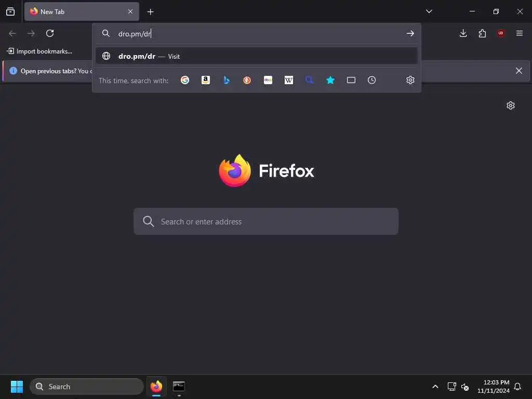This screenshot has height=399, width=532.
Task: Close the New Tab tab
Action: (x=130, y=11)
